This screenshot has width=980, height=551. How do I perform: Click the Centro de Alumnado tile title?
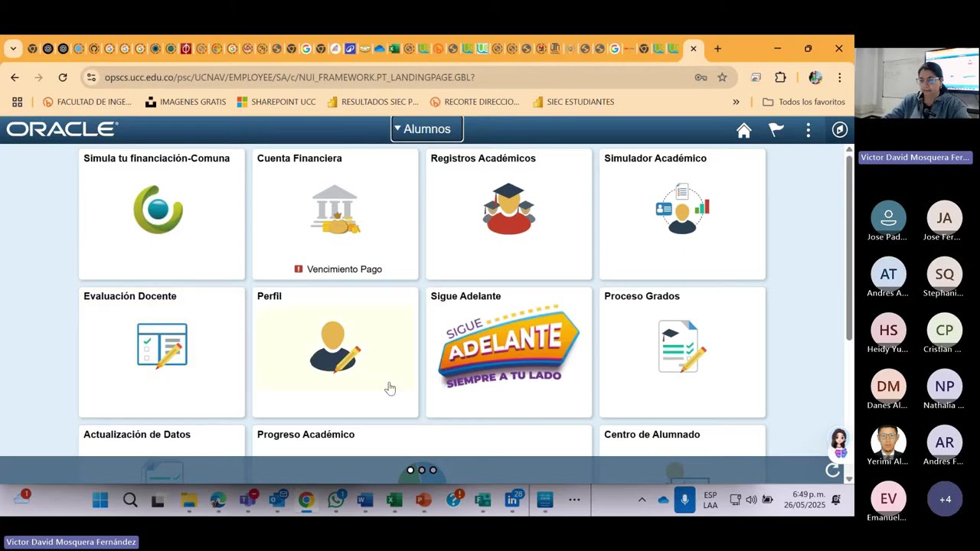(x=652, y=435)
